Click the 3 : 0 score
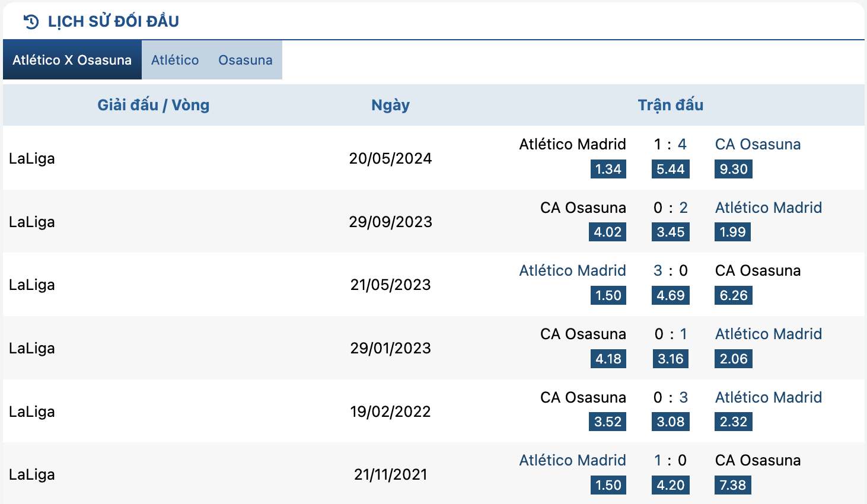 [x=671, y=270]
